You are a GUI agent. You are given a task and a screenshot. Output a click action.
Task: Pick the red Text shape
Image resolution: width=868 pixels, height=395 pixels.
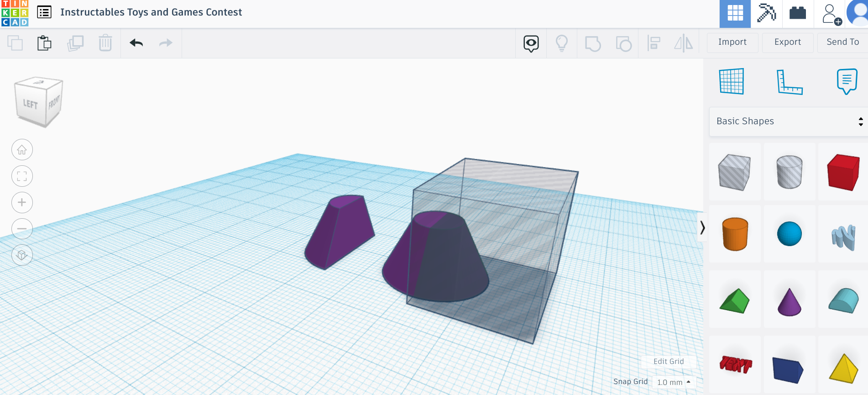point(735,364)
